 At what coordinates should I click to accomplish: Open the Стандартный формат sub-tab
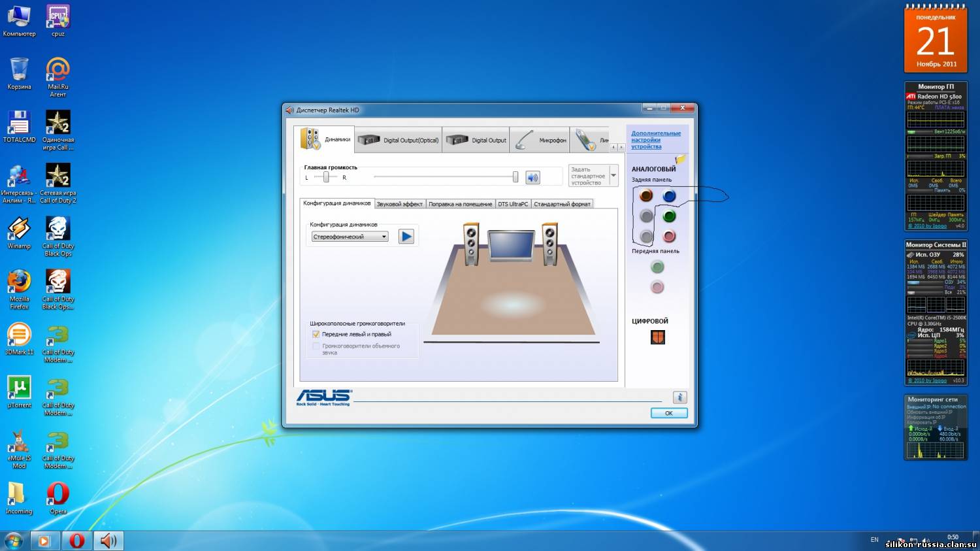pyautogui.click(x=562, y=204)
